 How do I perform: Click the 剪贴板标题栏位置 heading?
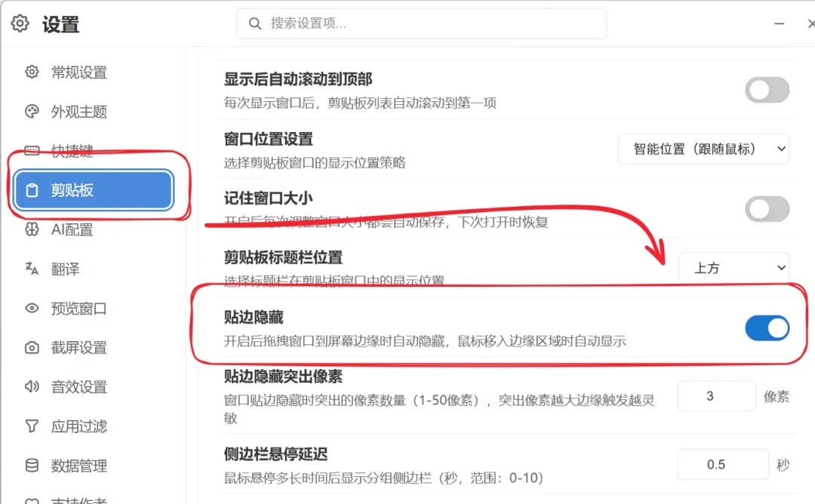(x=283, y=257)
